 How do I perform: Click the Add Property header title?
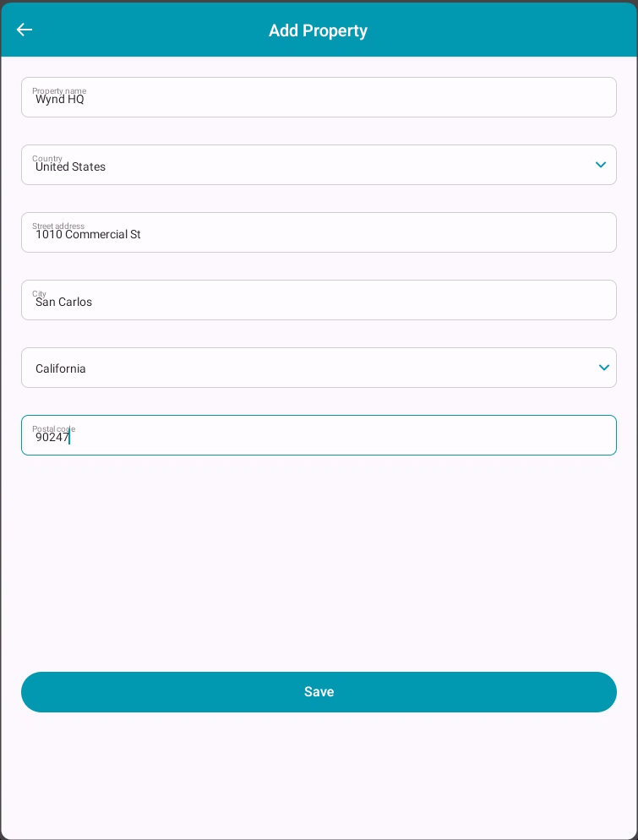click(x=318, y=30)
